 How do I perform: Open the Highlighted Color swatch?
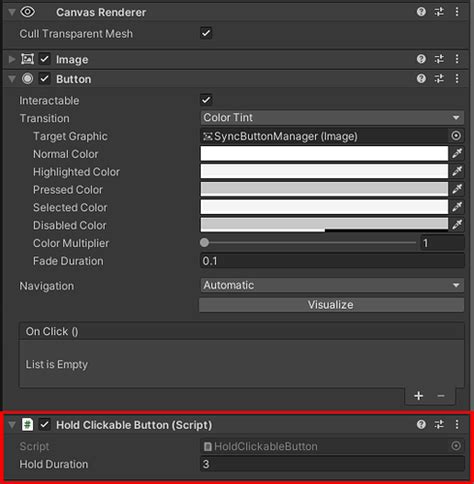324,171
